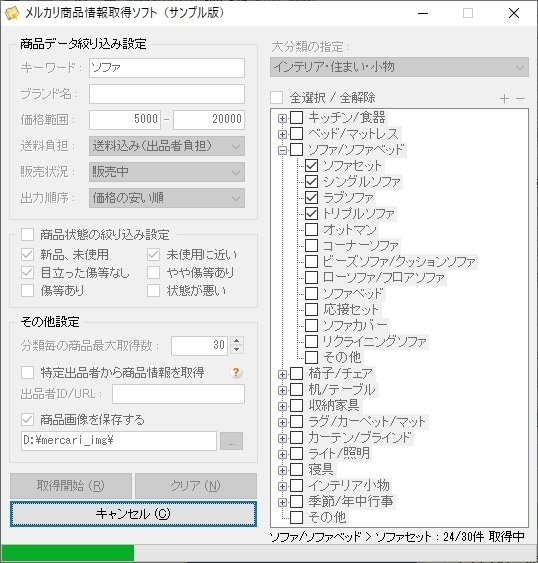This screenshot has height=563, width=538.
Task: Click the browse folder '...' button
Action: (231, 441)
